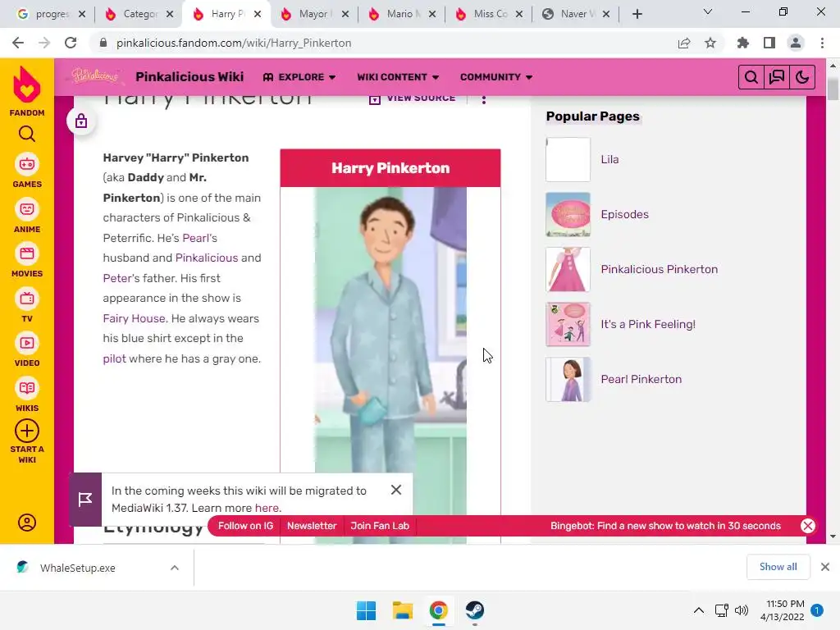
Task: Open a new browser tab
Action: (637, 15)
